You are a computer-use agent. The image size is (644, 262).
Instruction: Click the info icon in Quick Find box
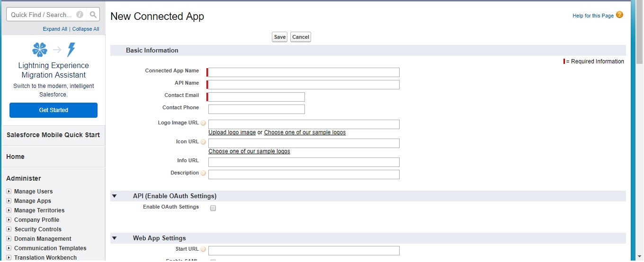click(x=80, y=15)
